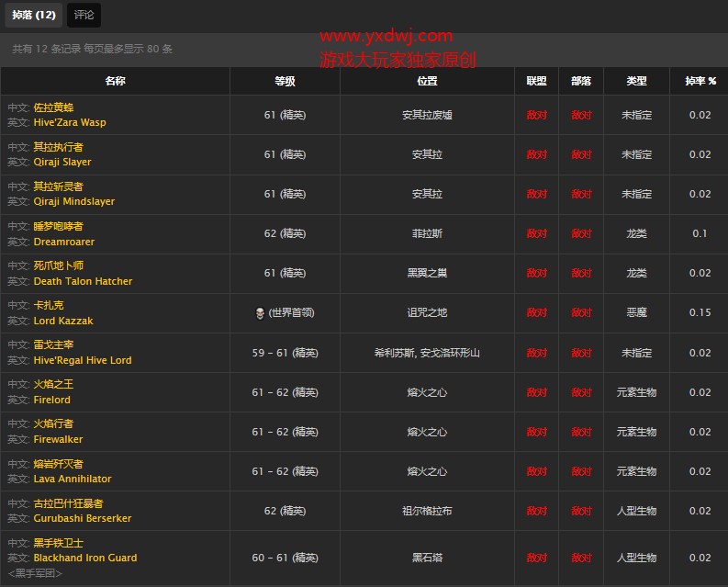Click the 类型 column header
The width and height of the screenshot is (728, 587).
[636, 81]
